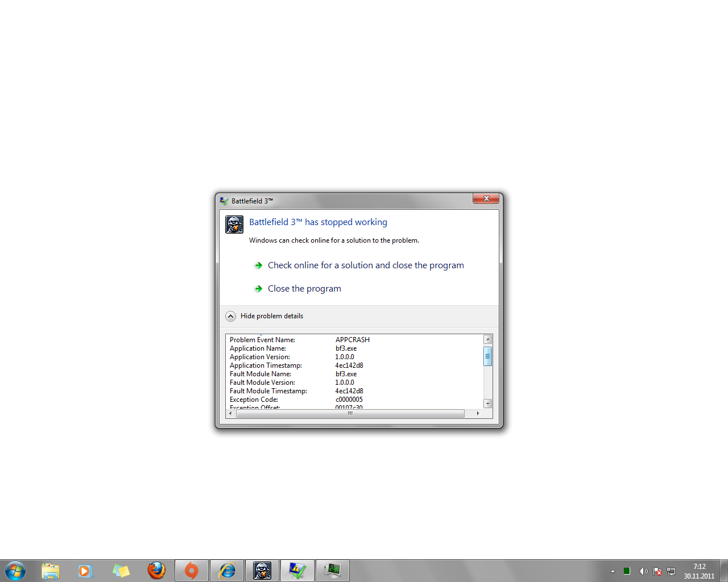This screenshot has width=728, height=582.
Task: Launch Firefox from the taskbar
Action: tap(156, 571)
